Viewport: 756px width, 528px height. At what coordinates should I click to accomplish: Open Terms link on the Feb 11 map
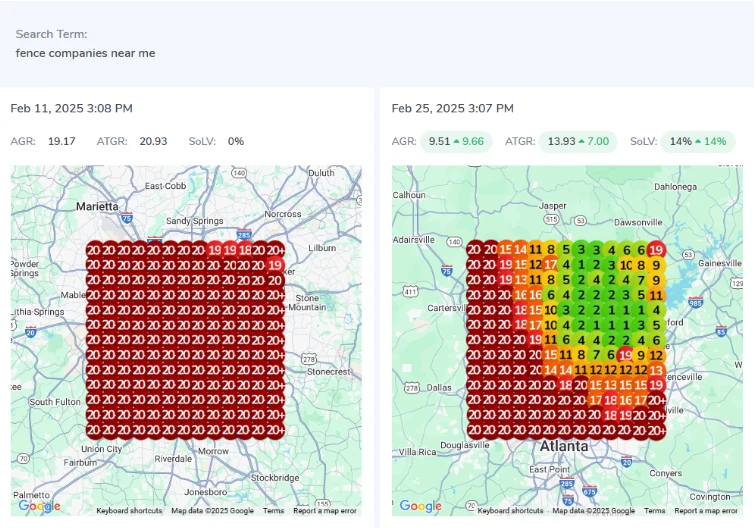pos(273,511)
